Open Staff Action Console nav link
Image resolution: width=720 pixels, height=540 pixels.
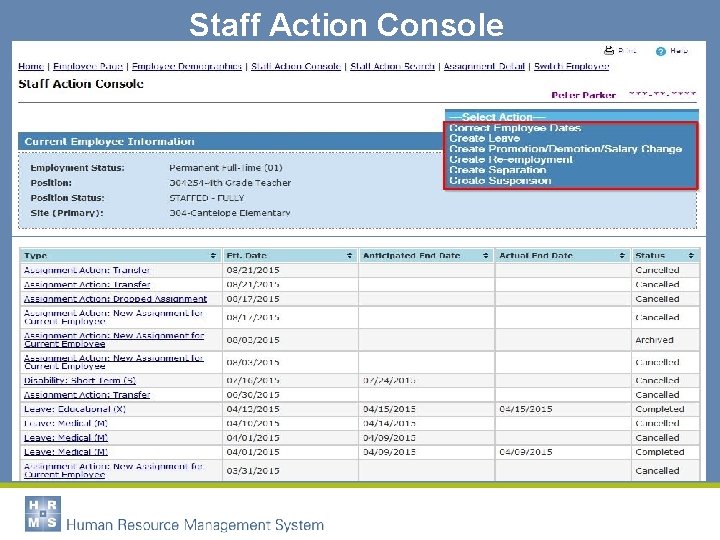[296, 66]
